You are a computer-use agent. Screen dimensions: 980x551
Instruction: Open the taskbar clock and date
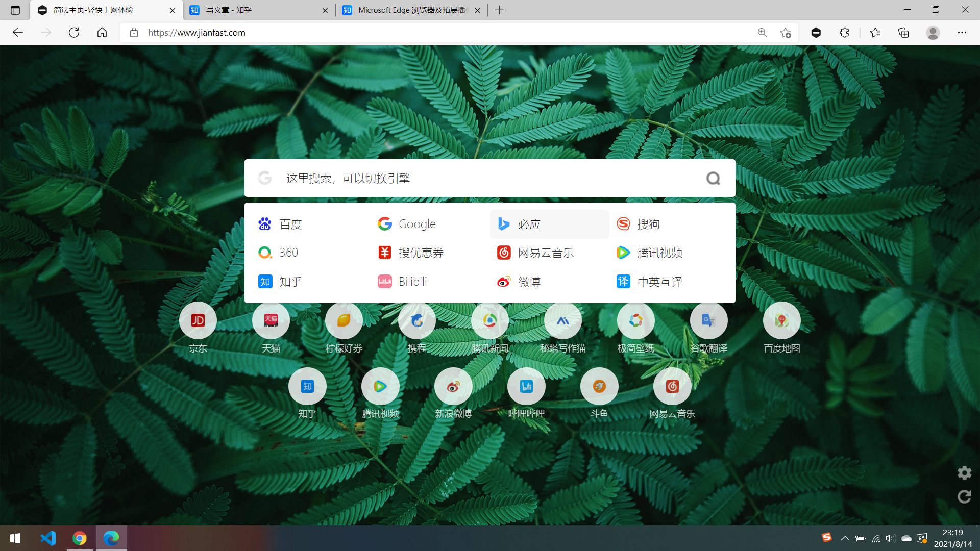(953, 538)
